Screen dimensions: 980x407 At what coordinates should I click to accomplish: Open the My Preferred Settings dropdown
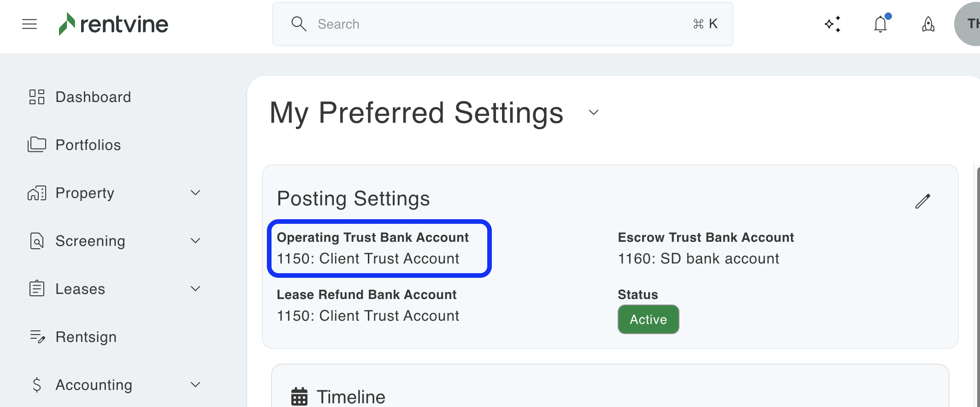click(x=594, y=113)
